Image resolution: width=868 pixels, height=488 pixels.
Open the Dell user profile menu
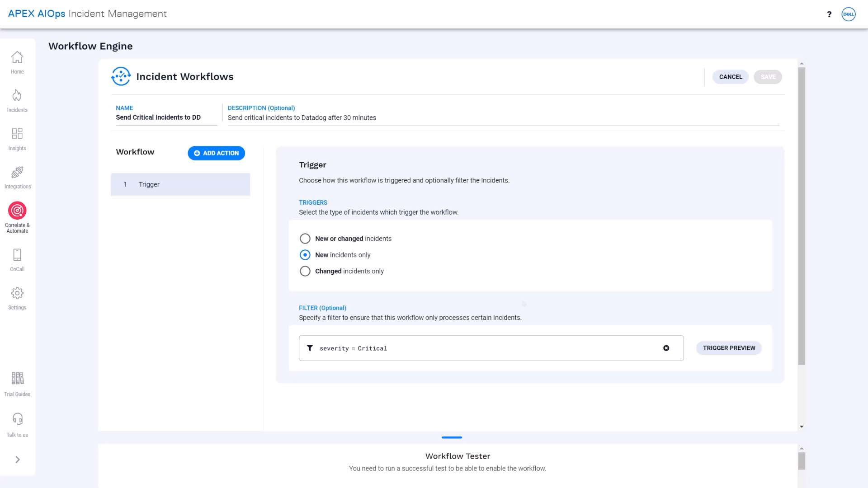(849, 14)
